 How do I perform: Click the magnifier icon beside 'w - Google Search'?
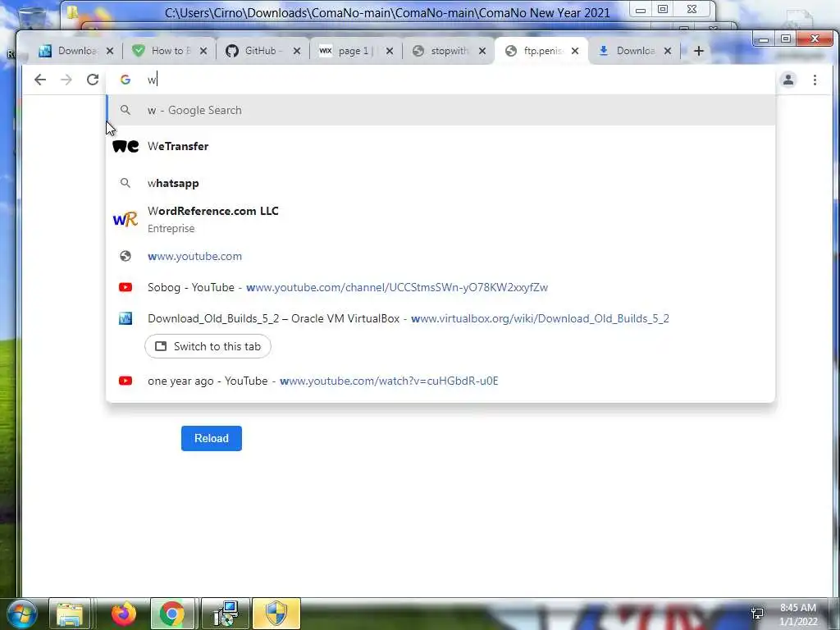(x=126, y=111)
